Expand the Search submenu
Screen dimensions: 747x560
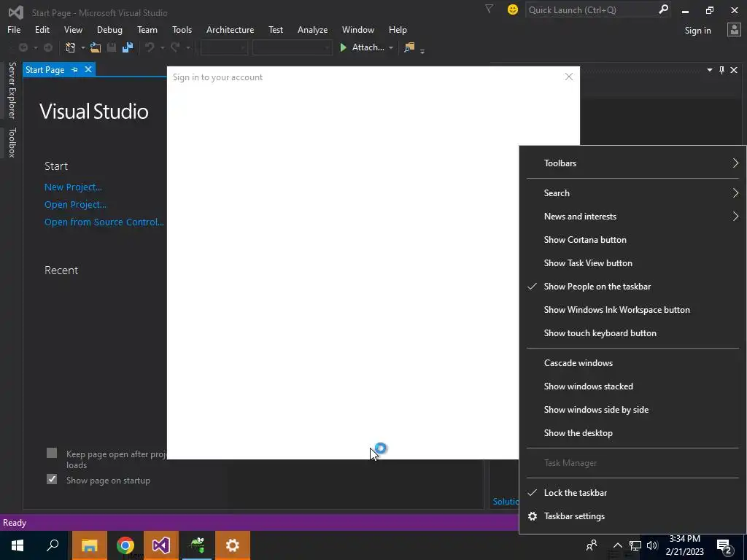pyautogui.click(x=632, y=192)
